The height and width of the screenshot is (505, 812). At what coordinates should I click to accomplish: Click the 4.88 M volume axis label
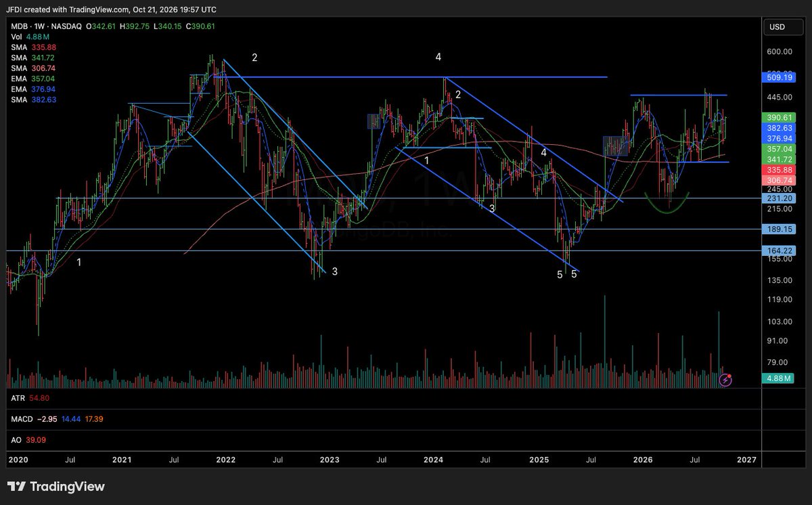(779, 380)
